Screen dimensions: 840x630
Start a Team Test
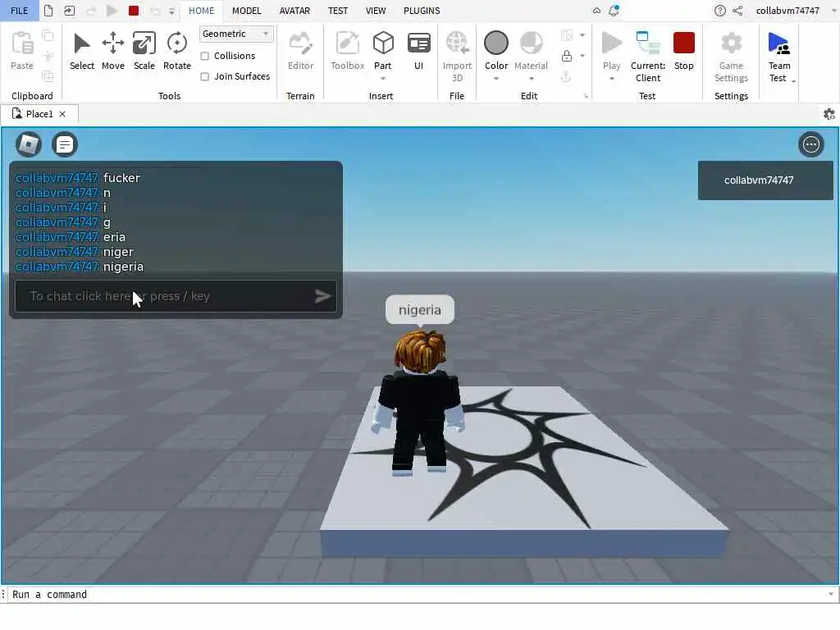point(778,57)
